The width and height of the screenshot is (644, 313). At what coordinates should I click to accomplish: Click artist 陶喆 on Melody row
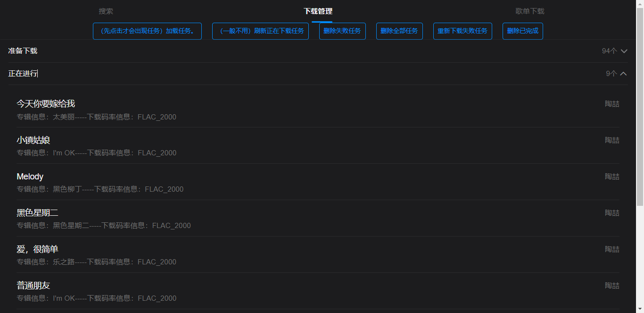(x=612, y=177)
